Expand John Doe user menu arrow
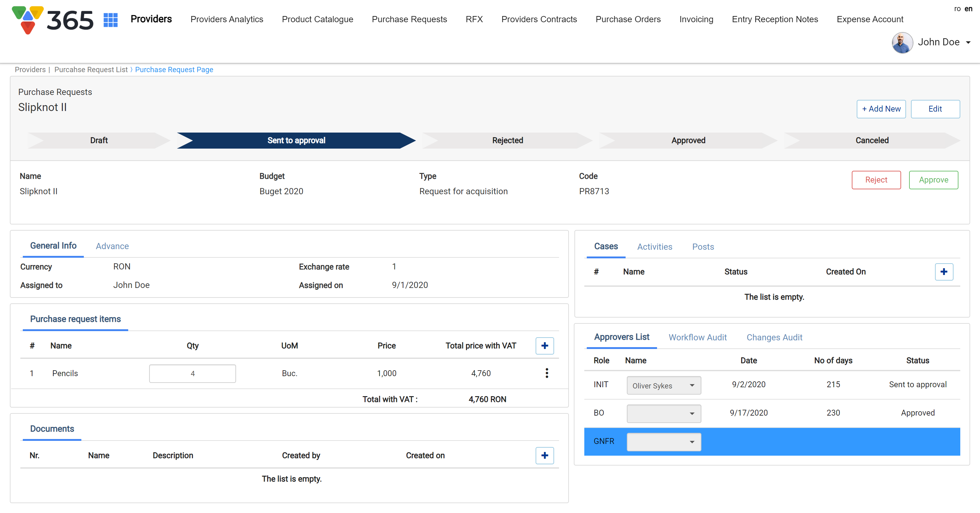The height and width of the screenshot is (513, 980). (x=969, y=42)
